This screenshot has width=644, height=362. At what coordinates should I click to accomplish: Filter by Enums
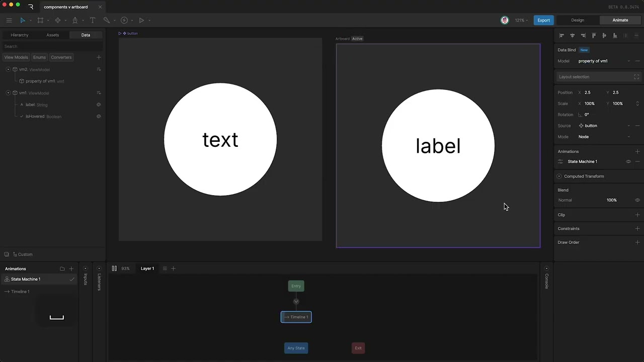39,57
